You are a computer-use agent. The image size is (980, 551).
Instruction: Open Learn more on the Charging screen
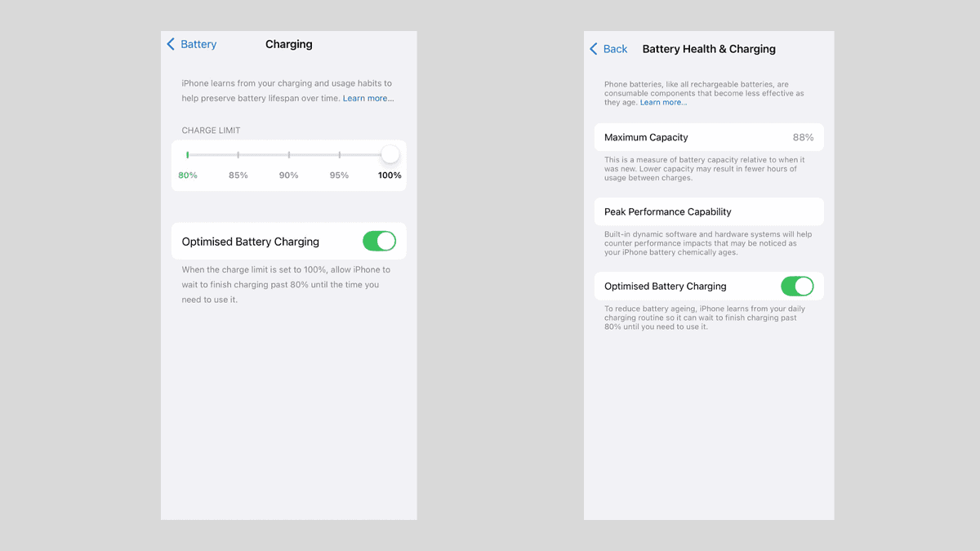(x=367, y=97)
